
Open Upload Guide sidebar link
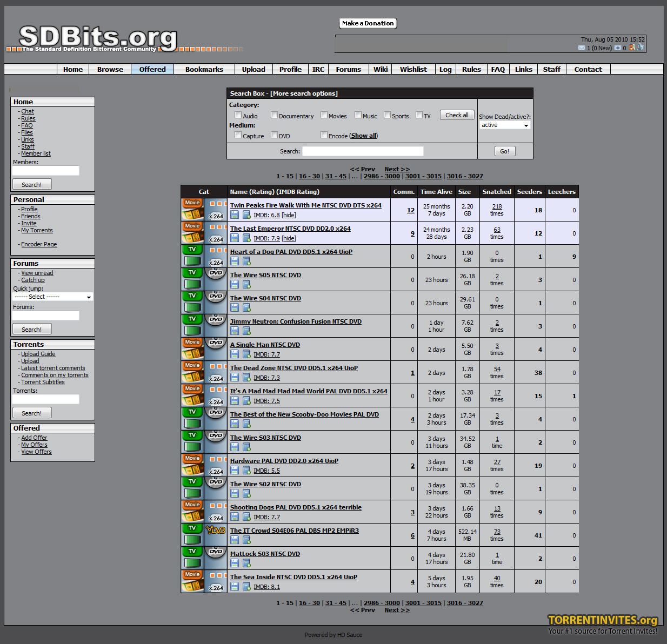pyautogui.click(x=38, y=354)
